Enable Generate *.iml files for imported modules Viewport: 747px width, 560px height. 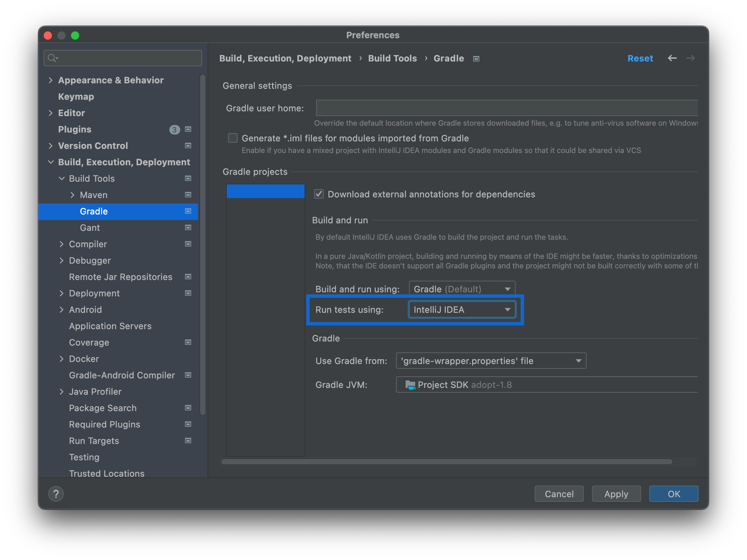[x=232, y=138]
